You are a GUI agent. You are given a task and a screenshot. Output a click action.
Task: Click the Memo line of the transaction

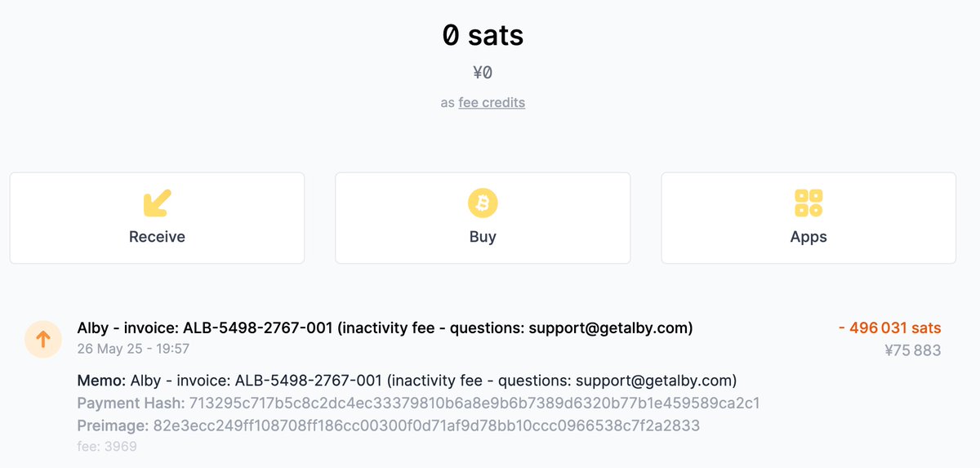pos(407,381)
